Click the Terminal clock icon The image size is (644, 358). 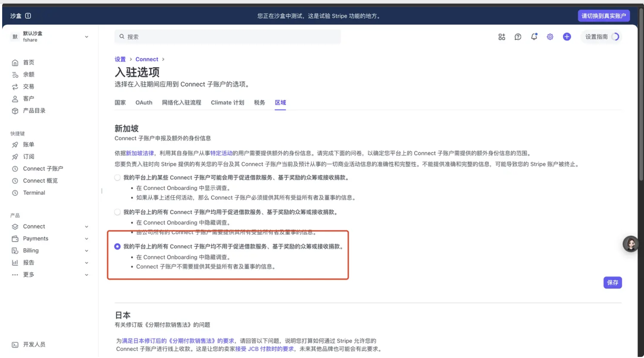pyautogui.click(x=15, y=193)
